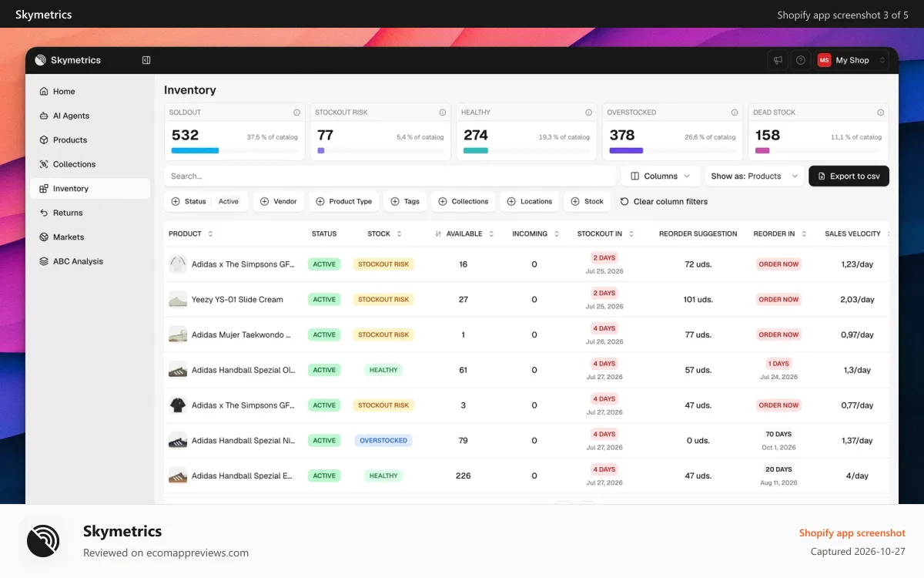Open the Home page from the sidebar
This screenshot has width=924, height=578.
point(90,91)
